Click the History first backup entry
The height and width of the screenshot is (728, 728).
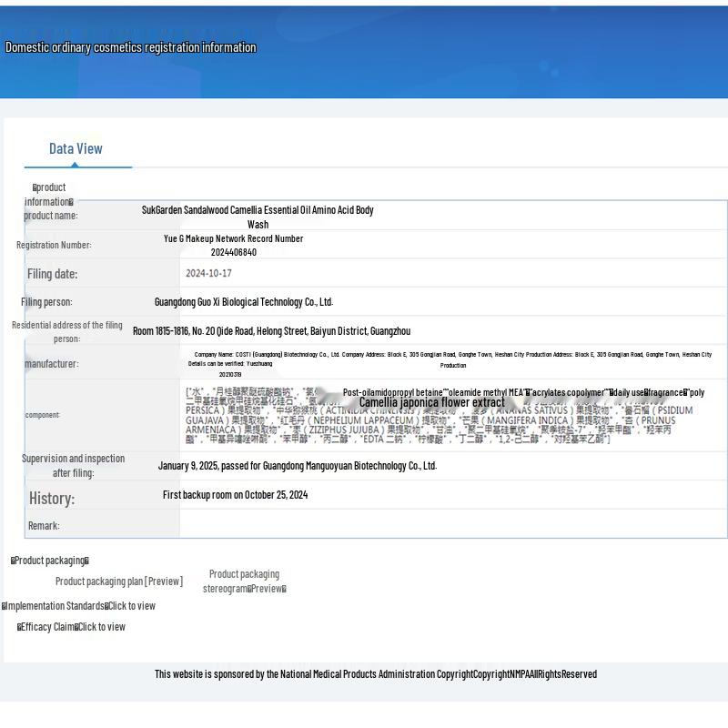(x=235, y=495)
